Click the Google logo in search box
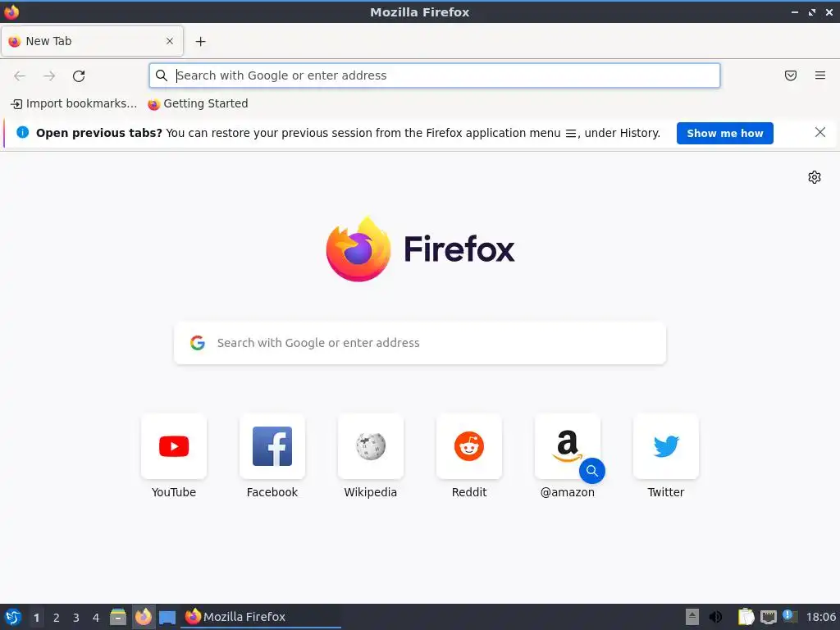 click(x=198, y=343)
